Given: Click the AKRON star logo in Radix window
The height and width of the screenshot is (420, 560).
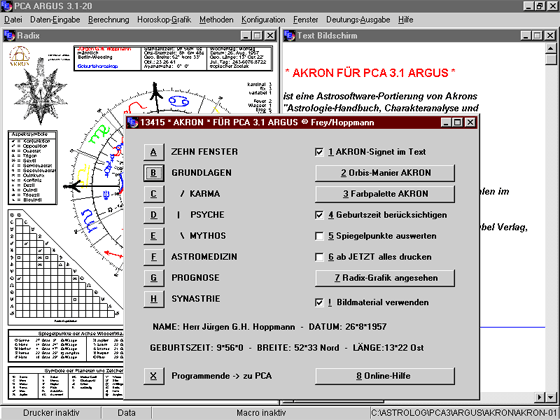Looking at the screenshot, I should pos(40,91).
